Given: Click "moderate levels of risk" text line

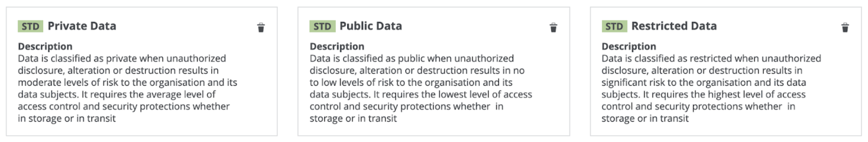Looking at the screenshot, I should click(x=127, y=82).
